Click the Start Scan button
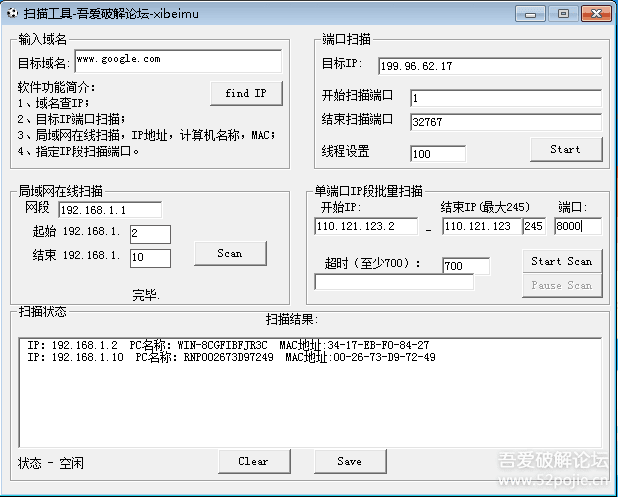The height and width of the screenshot is (497, 618). coord(561,261)
